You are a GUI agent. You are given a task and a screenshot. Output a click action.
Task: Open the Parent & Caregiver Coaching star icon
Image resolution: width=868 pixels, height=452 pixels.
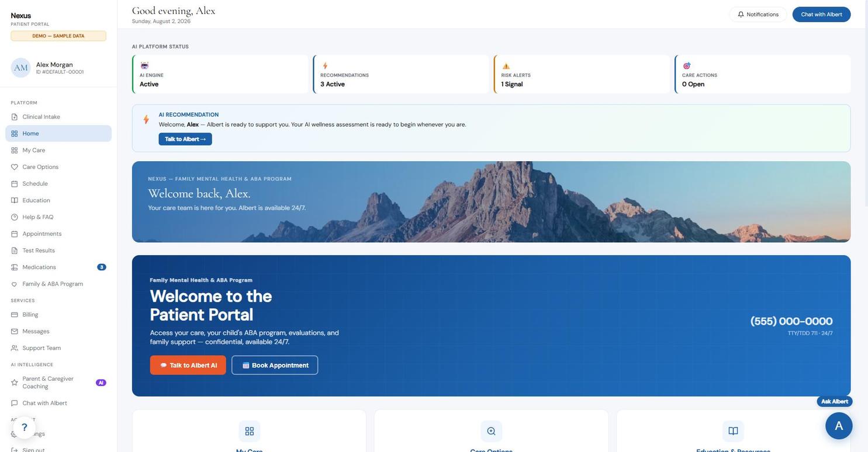click(15, 383)
